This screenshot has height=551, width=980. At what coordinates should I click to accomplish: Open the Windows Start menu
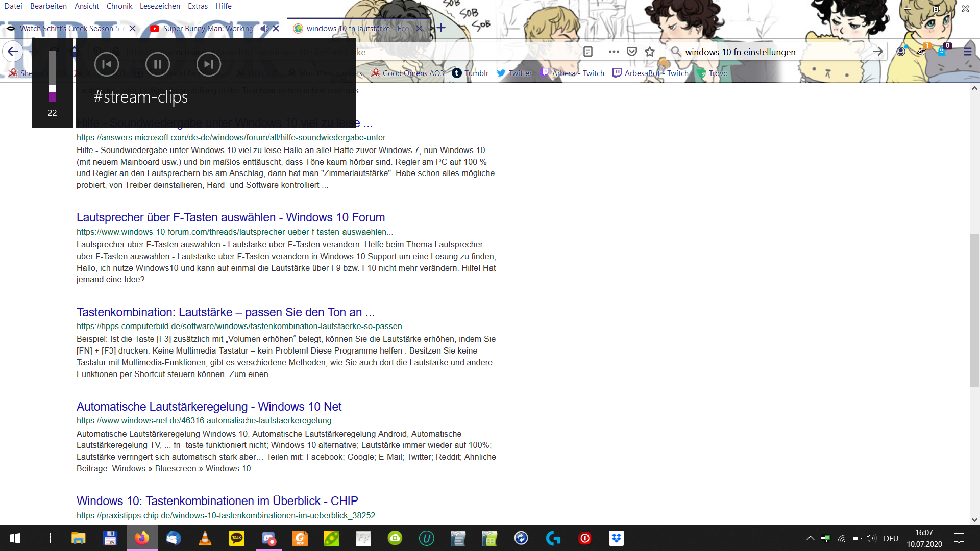pos(15,538)
